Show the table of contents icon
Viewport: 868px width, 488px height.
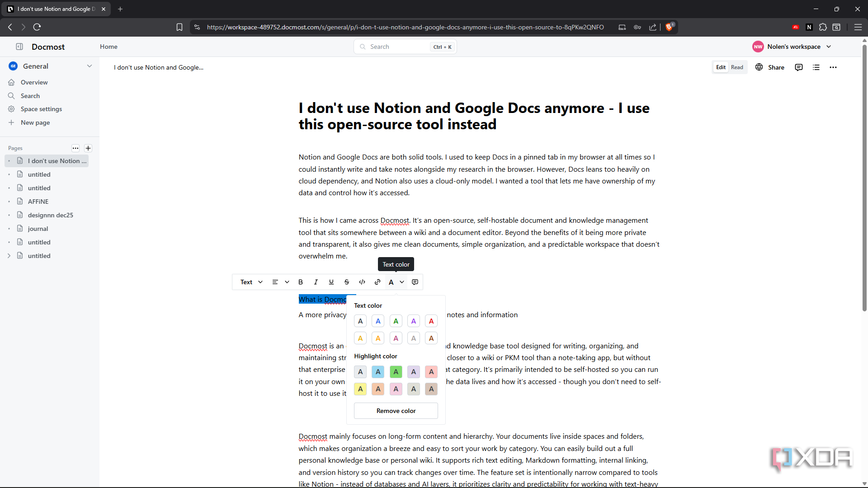pos(816,67)
